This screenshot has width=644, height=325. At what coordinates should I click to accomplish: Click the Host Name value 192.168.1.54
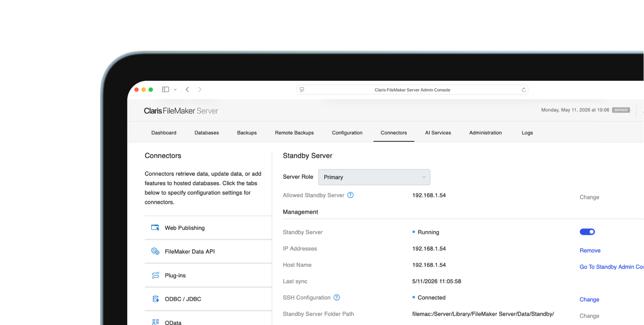pyautogui.click(x=429, y=265)
